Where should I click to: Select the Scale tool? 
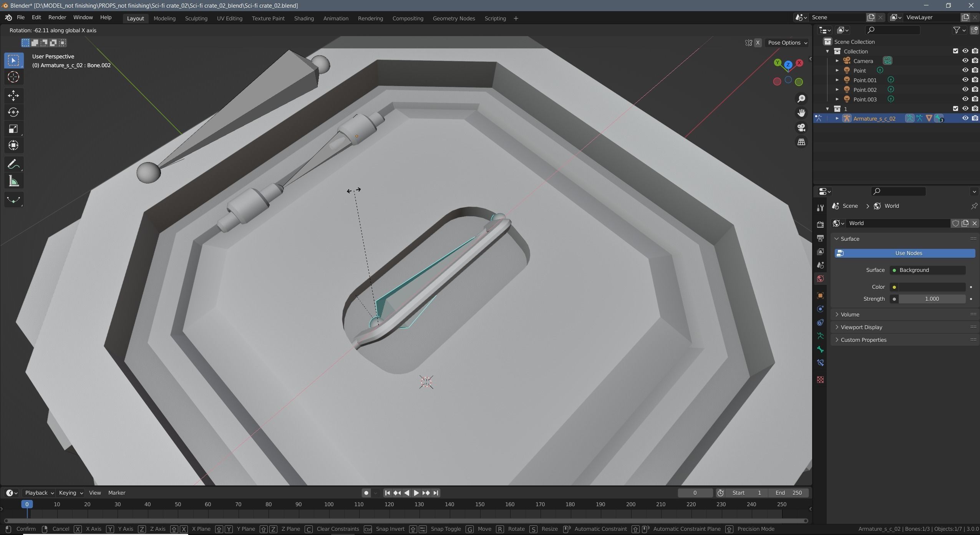point(13,129)
